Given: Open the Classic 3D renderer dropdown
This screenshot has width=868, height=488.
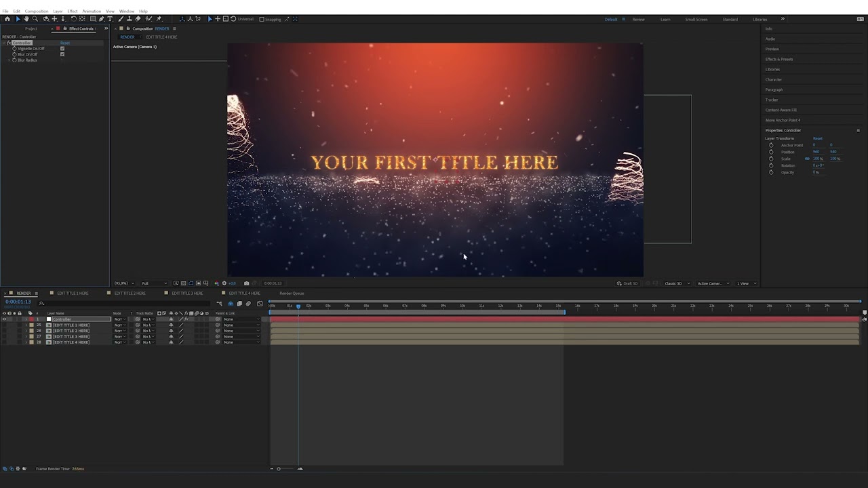Looking at the screenshot, I should (676, 283).
